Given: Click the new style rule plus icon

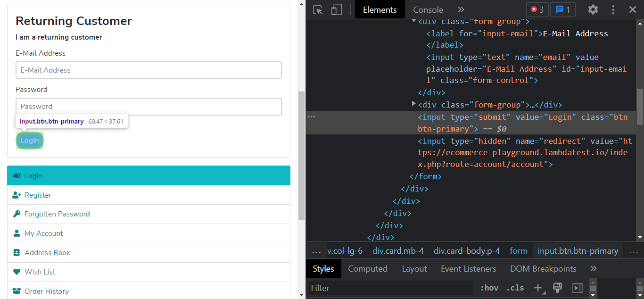Looking at the screenshot, I should [538, 288].
